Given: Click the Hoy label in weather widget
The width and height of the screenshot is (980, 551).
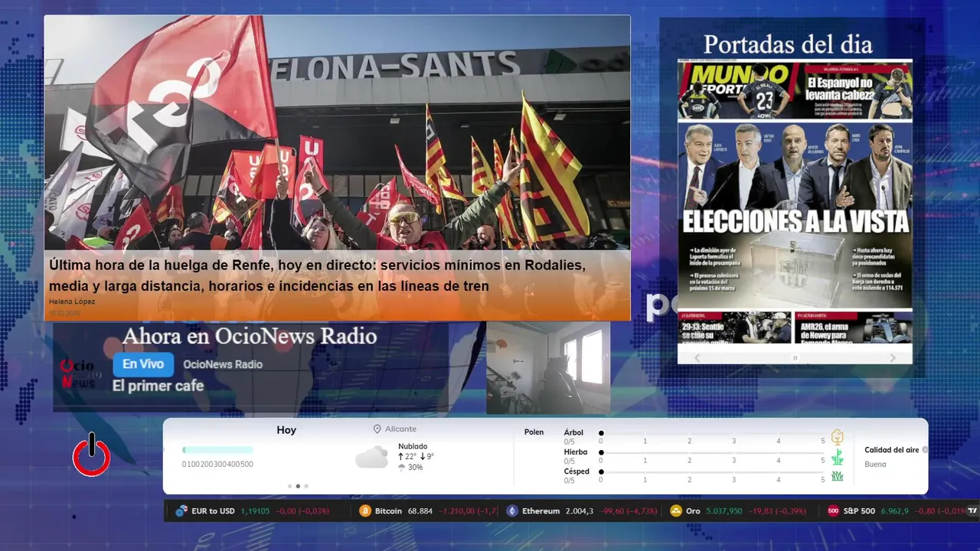Looking at the screenshot, I should (286, 430).
